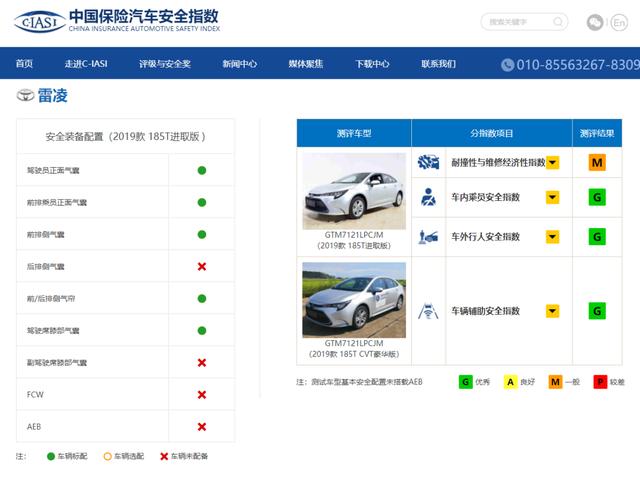Click green dot for 前排乘员正面气囊
Image resolution: width=640 pixels, height=477 pixels.
tap(202, 202)
